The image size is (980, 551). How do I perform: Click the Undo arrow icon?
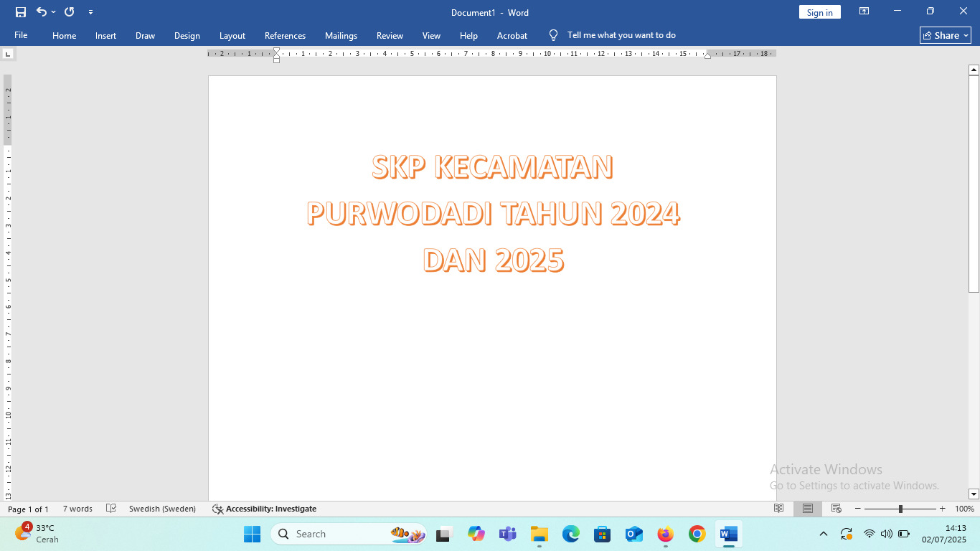click(42, 12)
